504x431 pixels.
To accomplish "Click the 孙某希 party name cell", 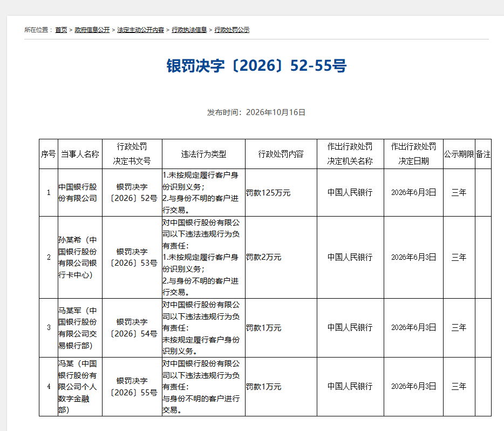I will coord(80,257).
